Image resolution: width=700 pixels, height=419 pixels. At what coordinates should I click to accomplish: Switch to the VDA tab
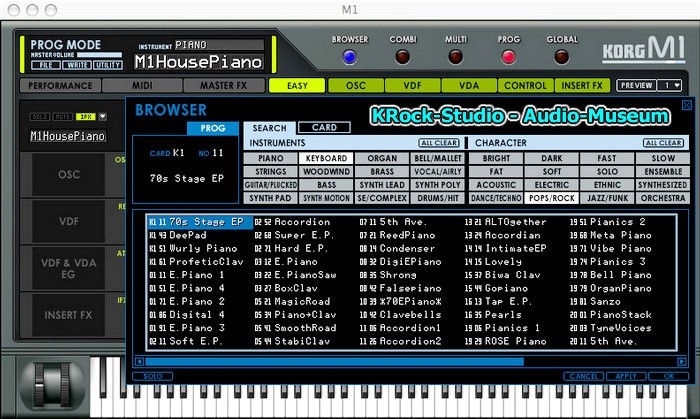point(469,85)
